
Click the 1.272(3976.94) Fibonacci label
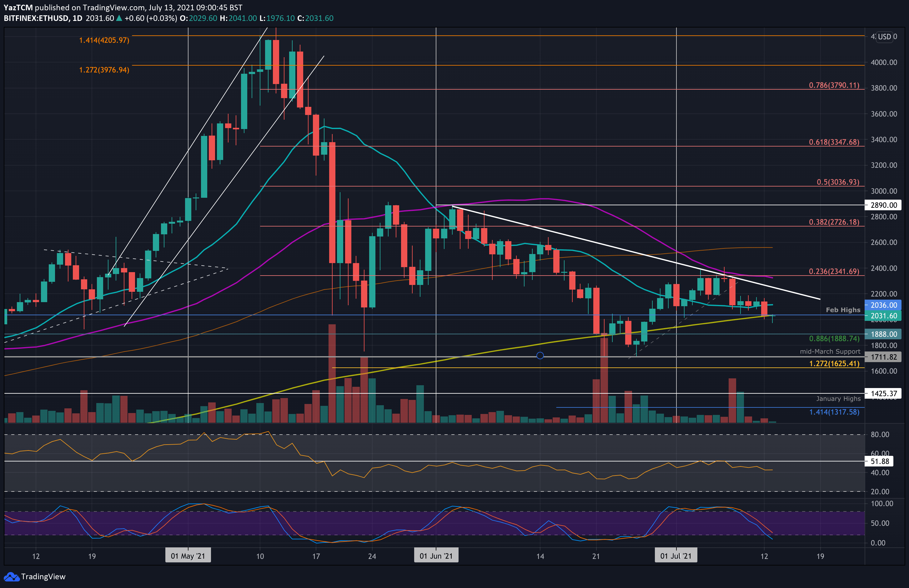(104, 70)
